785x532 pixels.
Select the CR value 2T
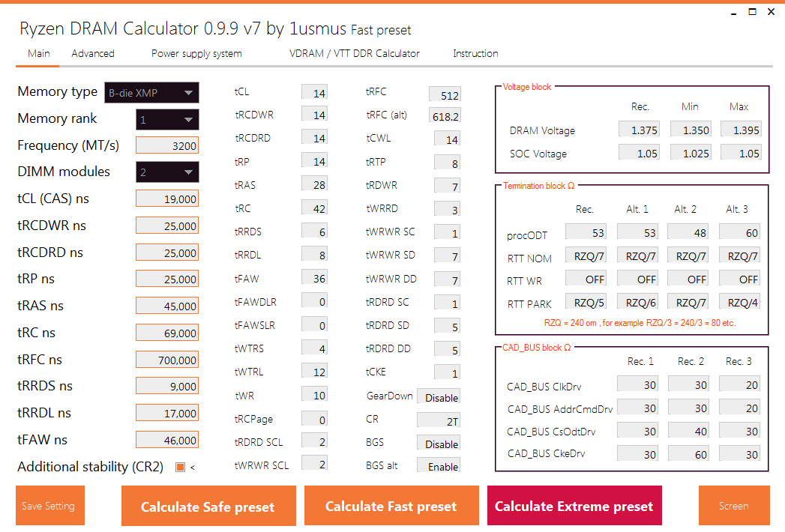(x=439, y=420)
